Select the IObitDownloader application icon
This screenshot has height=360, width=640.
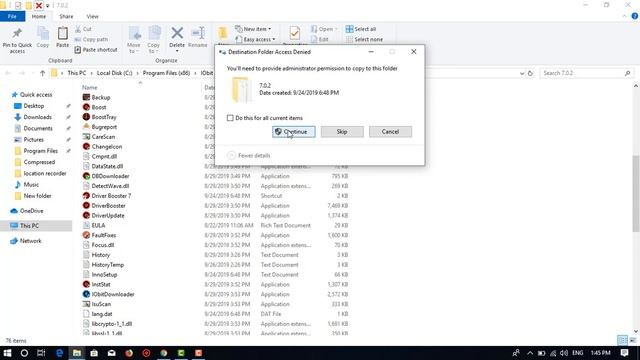pyautogui.click(x=86, y=294)
